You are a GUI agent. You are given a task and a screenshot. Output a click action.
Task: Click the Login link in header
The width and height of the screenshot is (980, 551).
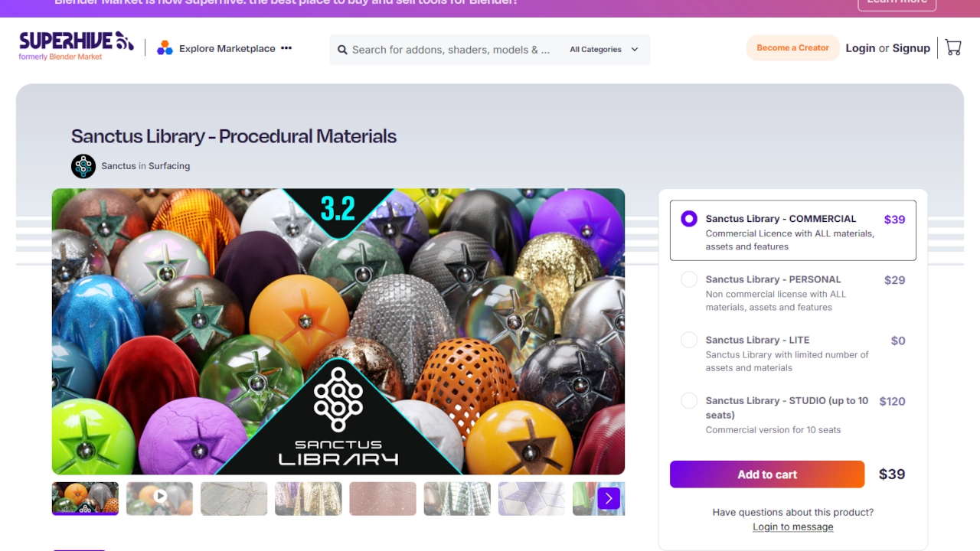tap(860, 47)
